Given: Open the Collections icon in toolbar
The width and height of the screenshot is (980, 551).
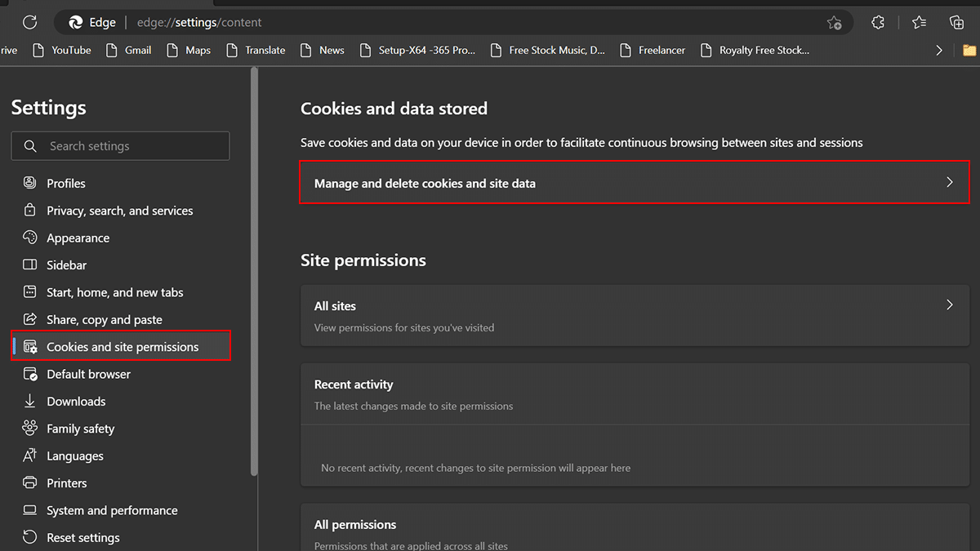Looking at the screenshot, I should (x=957, y=23).
